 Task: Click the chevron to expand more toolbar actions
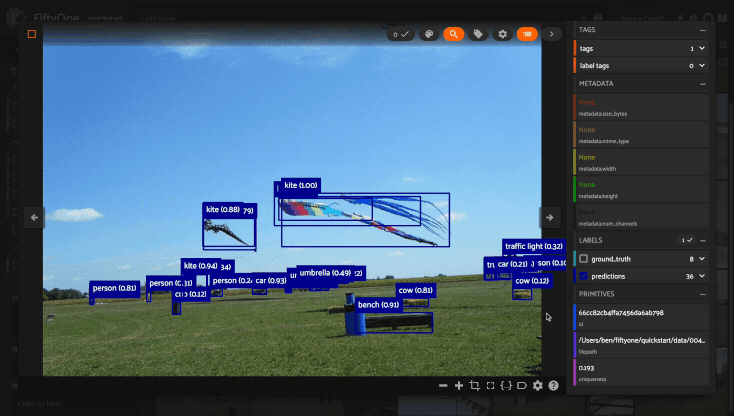click(552, 34)
